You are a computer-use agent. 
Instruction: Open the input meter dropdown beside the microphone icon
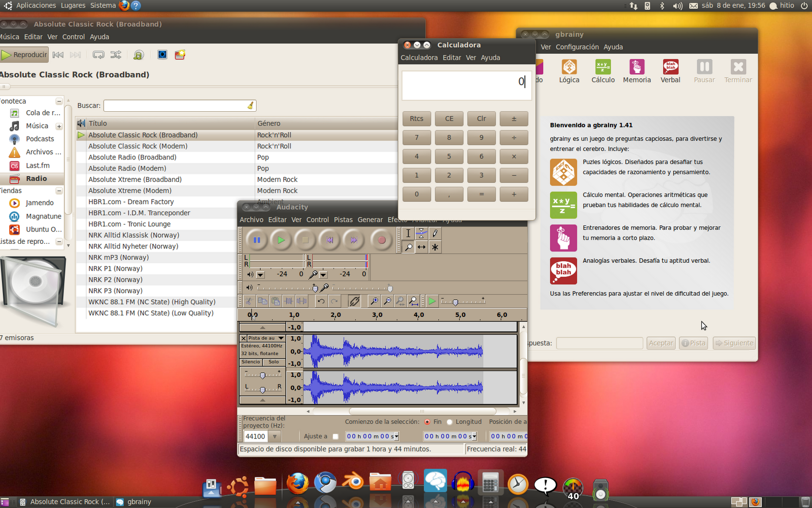[323, 275]
